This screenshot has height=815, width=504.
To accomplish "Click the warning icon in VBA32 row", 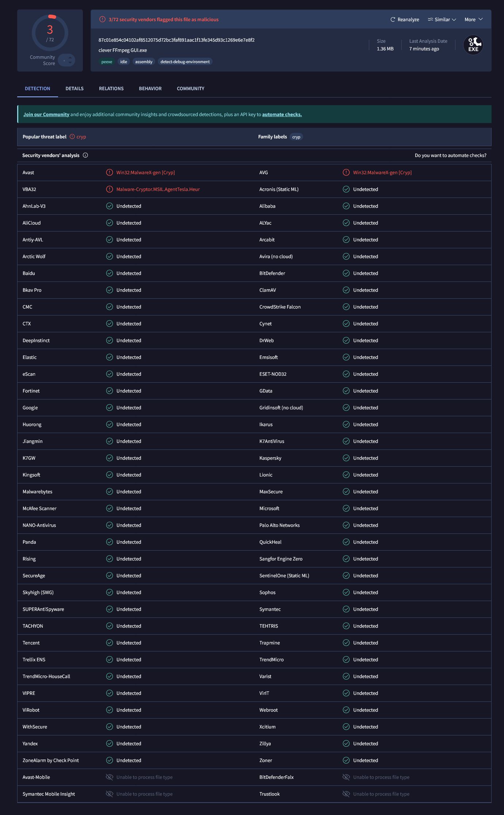I will click(109, 189).
